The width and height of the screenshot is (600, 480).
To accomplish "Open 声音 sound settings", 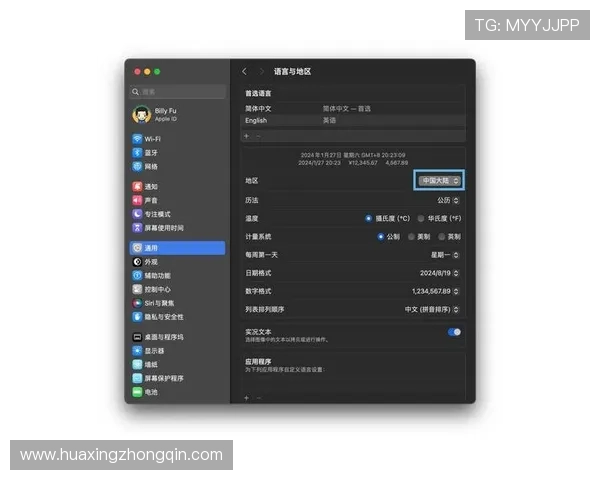I will point(145,200).
